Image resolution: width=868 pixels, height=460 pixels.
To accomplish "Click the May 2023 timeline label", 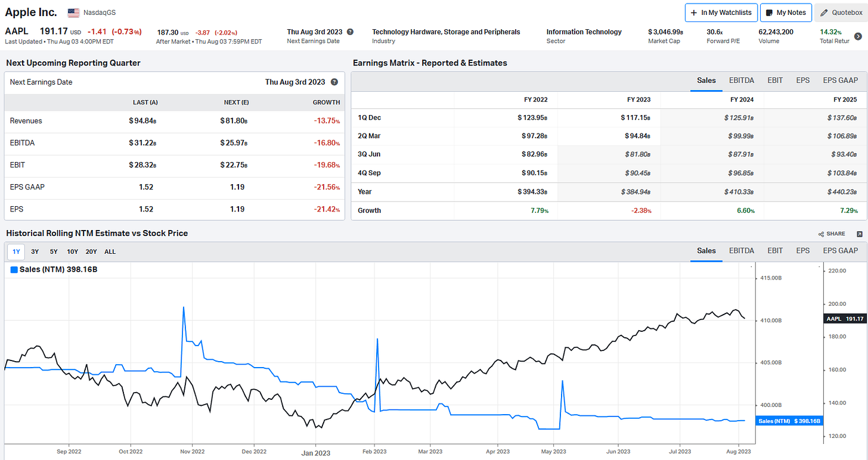I will [553, 452].
